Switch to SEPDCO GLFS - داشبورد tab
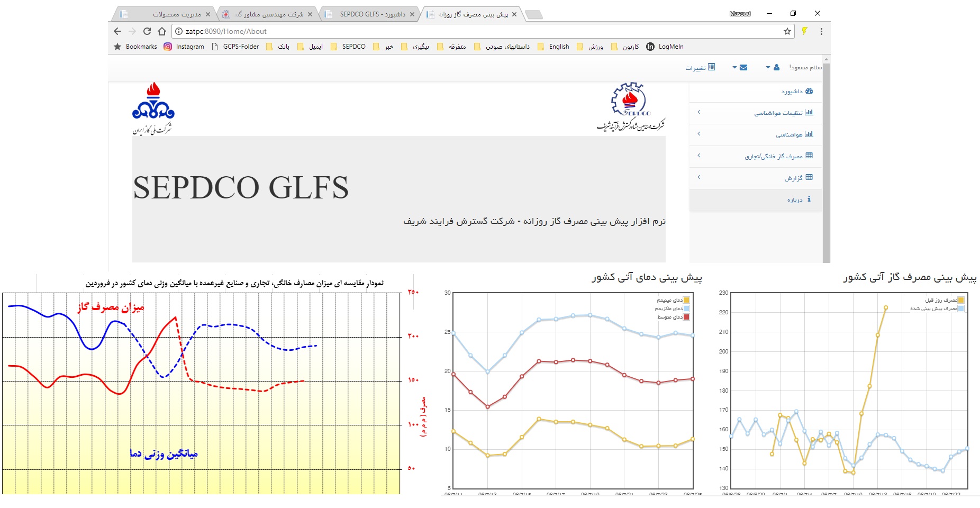The height and width of the screenshot is (508, 980). tap(369, 14)
